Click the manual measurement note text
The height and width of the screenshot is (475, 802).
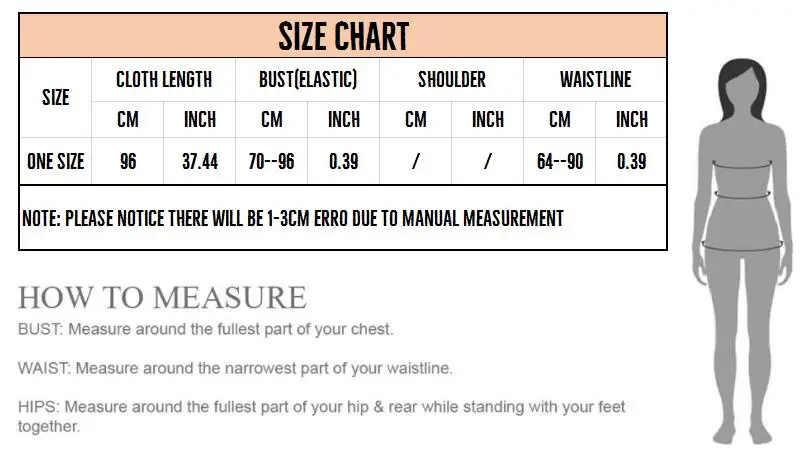coord(293,218)
